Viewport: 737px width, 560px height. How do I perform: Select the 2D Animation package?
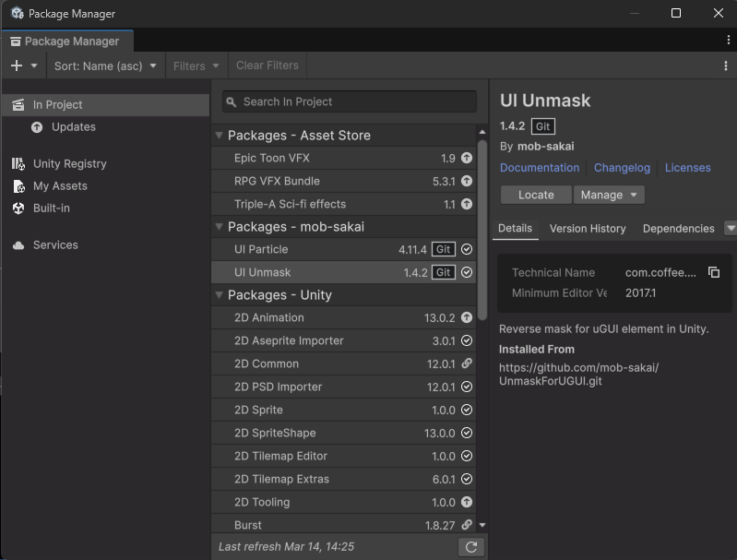(x=343, y=318)
